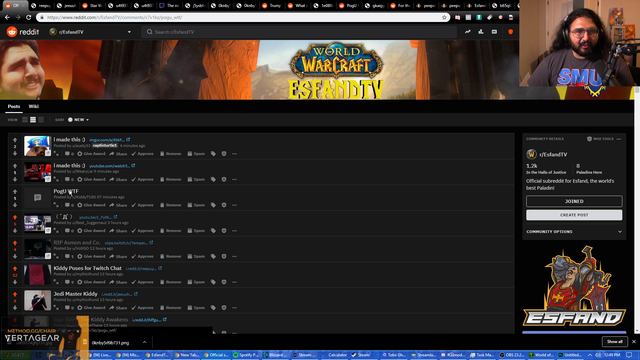This screenshot has width=640, height=360.
Task: Expand the Community Options section
Action: point(574,231)
